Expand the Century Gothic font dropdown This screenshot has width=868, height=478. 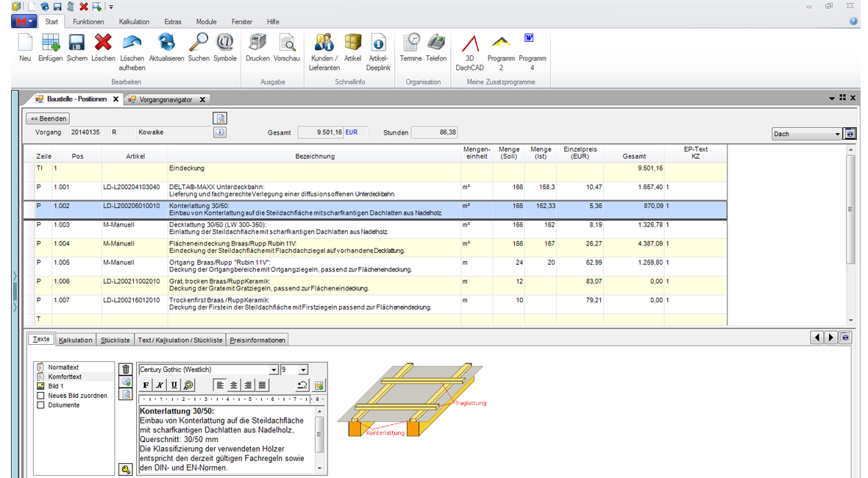click(x=274, y=370)
